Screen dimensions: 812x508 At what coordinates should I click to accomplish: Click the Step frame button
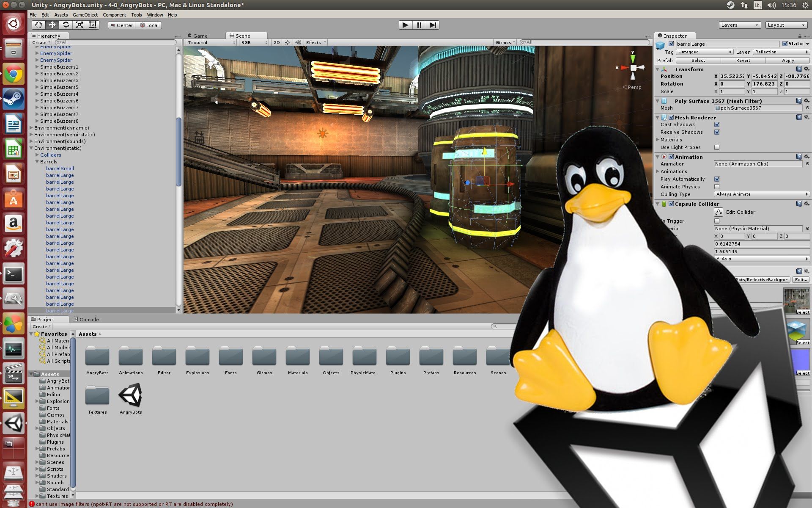pyautogui.click(x=433, y=25)
